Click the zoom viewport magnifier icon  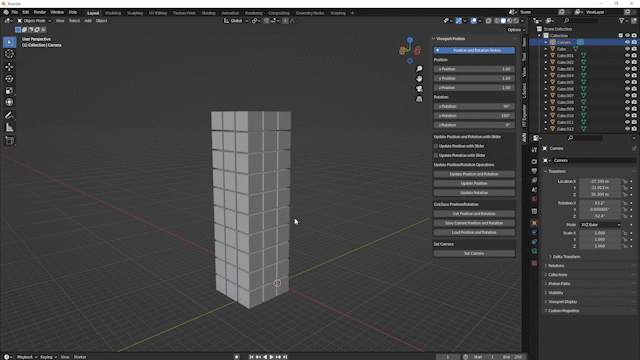tap(419, 69)
